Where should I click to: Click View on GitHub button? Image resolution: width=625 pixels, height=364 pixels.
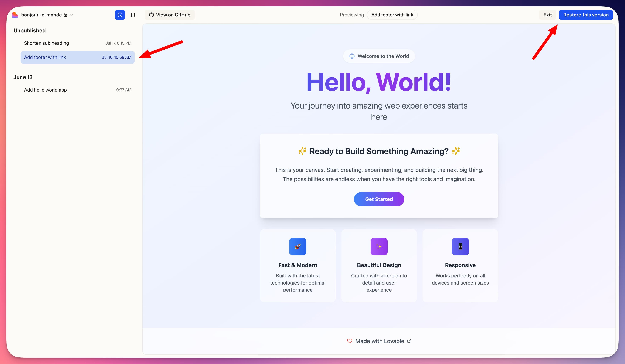[170, 15]
